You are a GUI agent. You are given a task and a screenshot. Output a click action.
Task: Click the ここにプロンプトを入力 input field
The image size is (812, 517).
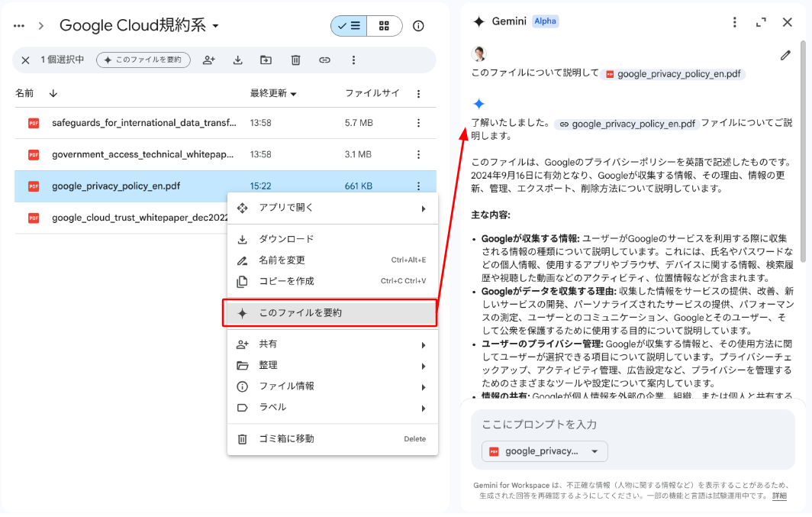[633, 425]
